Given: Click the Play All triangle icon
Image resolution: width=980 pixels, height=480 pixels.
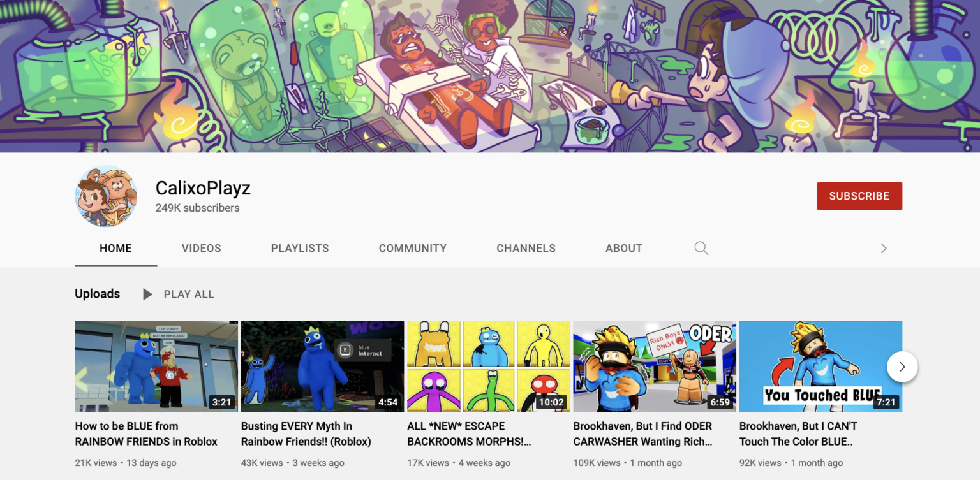Looking at the screenshot, I should 147,294.
